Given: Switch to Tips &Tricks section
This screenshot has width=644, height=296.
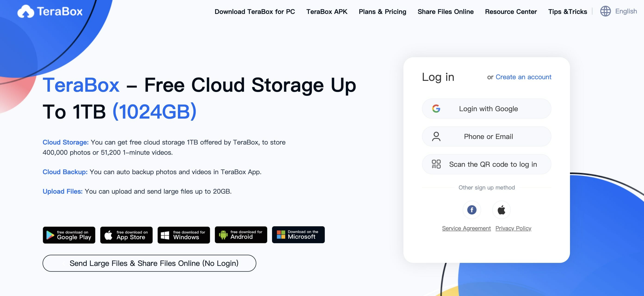Looking at the screenshot, I should [x=567, y=12].
